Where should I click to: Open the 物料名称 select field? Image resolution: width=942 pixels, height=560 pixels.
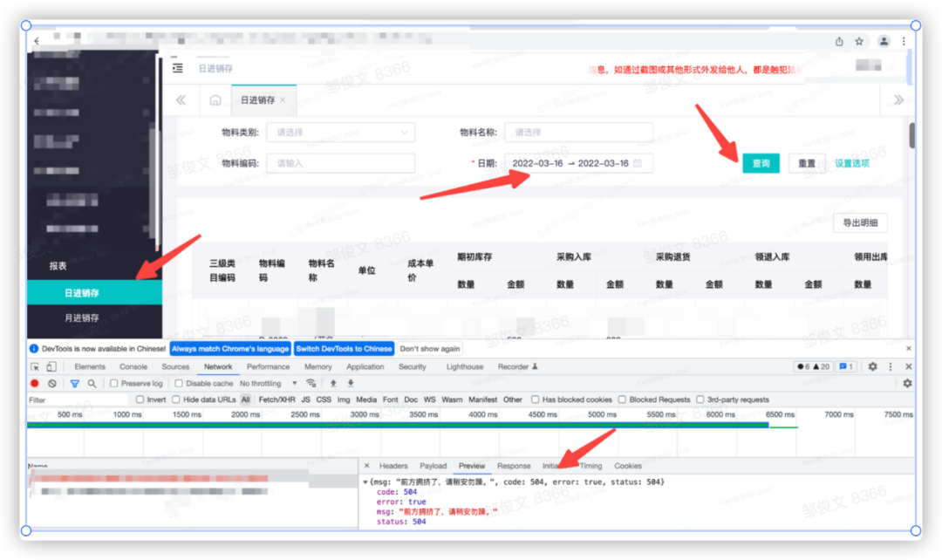[578, 133]
